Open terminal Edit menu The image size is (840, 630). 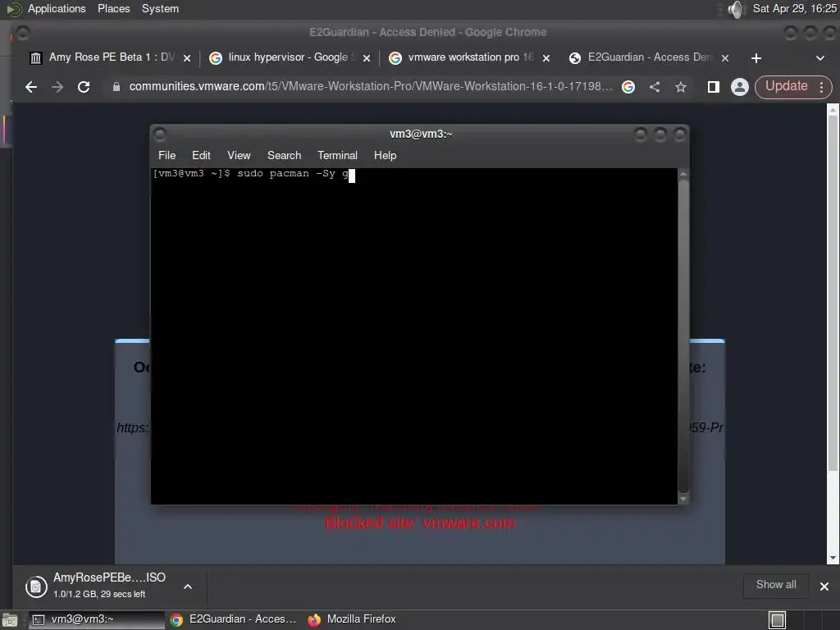(x=201, y=155)
